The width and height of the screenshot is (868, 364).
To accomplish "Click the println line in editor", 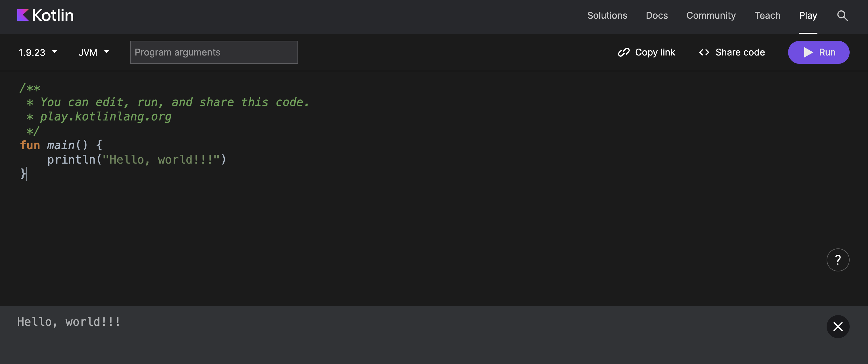I will (137, 159).
